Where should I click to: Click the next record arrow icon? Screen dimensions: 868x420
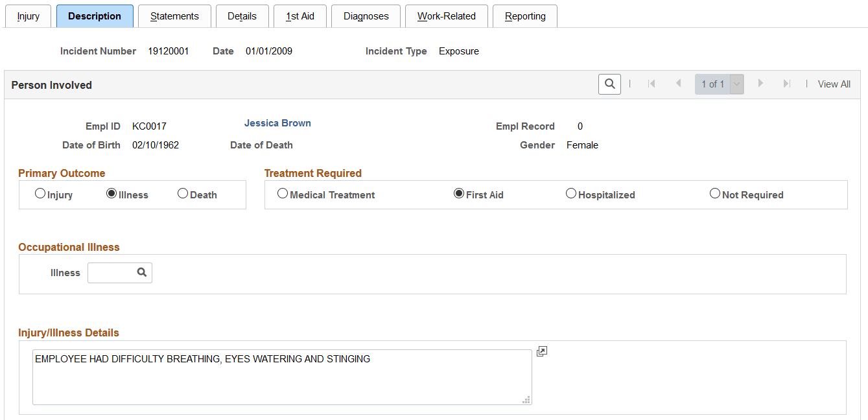pos(760,84)
